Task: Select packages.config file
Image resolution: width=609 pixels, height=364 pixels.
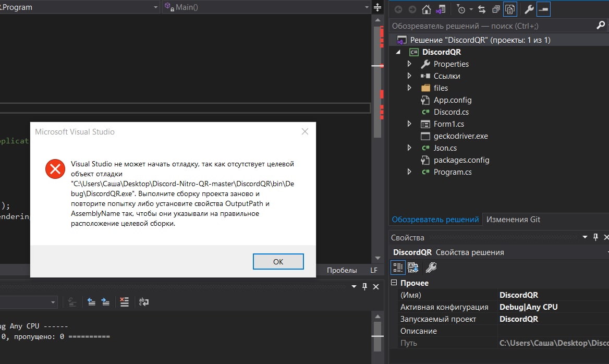Action: [x=461, y=160]
